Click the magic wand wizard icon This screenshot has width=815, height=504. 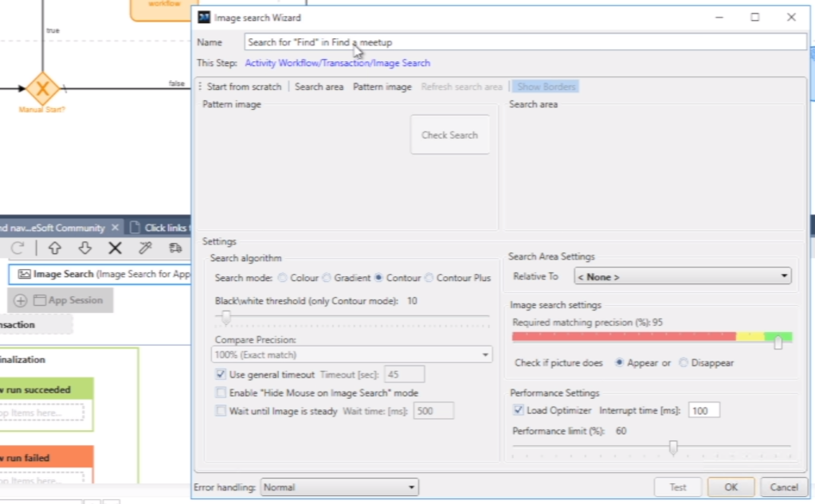145,248
